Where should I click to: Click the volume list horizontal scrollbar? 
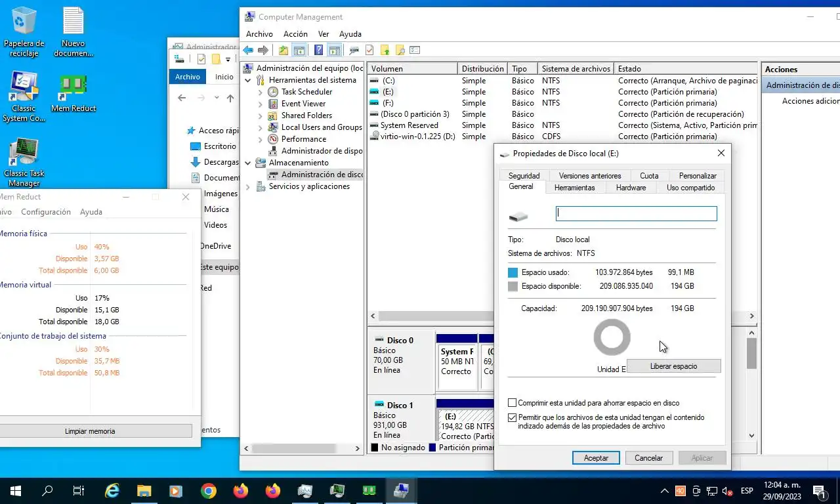(562, 316)
